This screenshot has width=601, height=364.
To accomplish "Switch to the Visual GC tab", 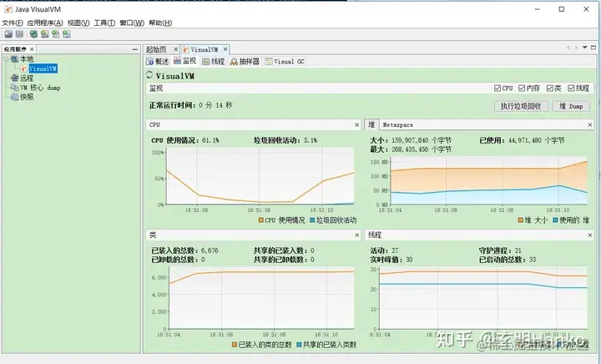I will click(x=285, y=61).
